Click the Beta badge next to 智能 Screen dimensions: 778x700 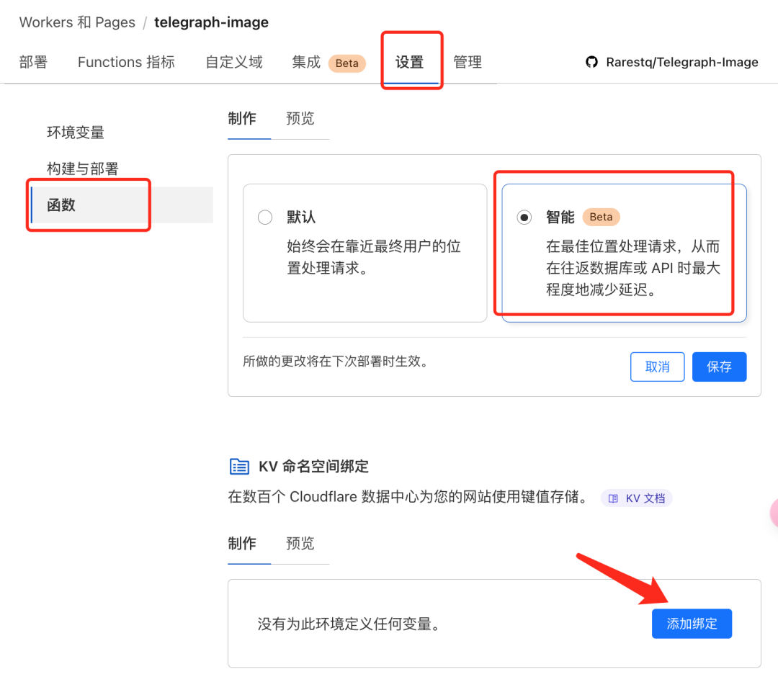coord(601,217)
